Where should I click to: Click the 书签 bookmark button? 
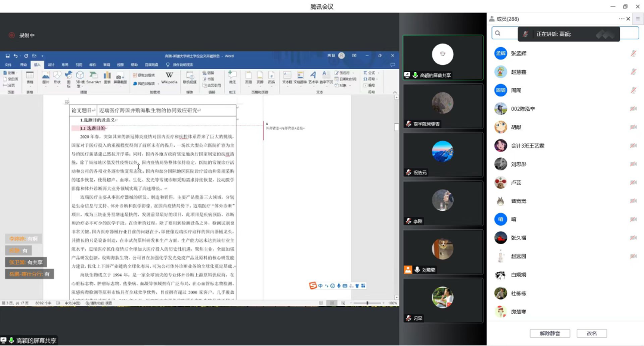click(x=209, y=79)
